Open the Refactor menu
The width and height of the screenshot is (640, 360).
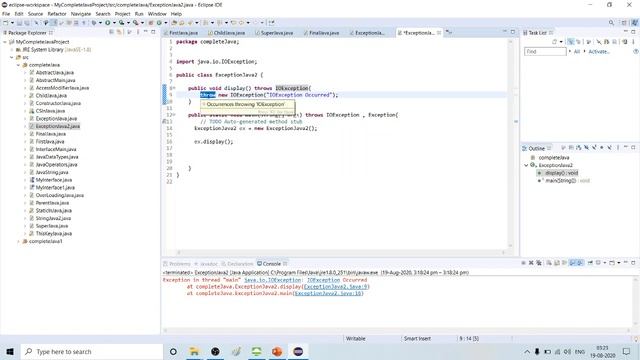click(x=57, y=14)
